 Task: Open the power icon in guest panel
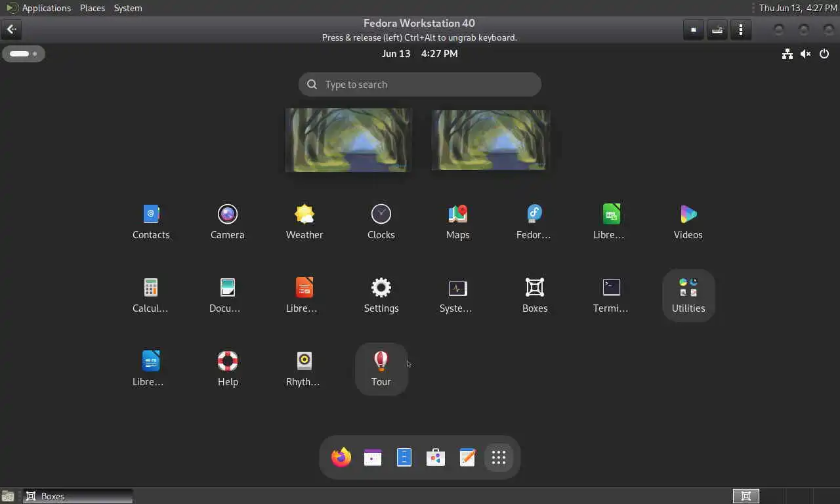point(825,54)
